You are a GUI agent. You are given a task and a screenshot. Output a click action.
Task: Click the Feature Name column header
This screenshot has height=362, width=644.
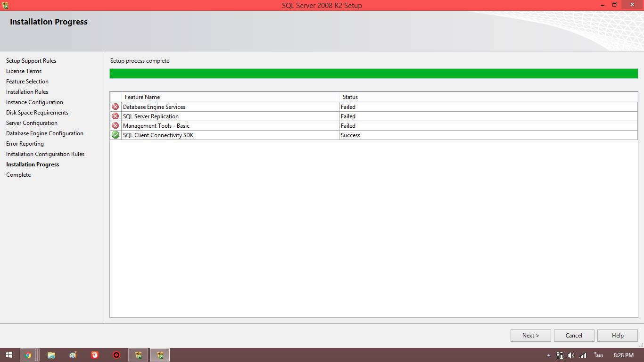[x=230, y=97]
